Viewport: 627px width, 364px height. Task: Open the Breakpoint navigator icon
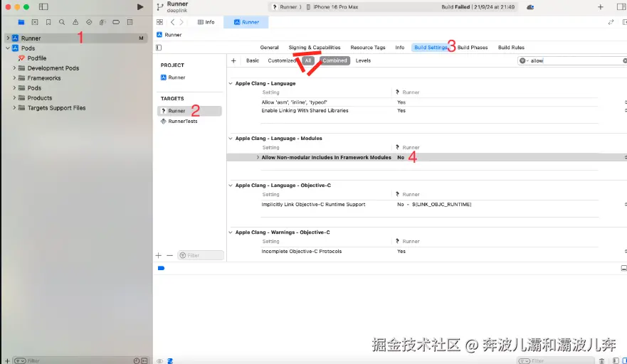(x=116, y=22)
